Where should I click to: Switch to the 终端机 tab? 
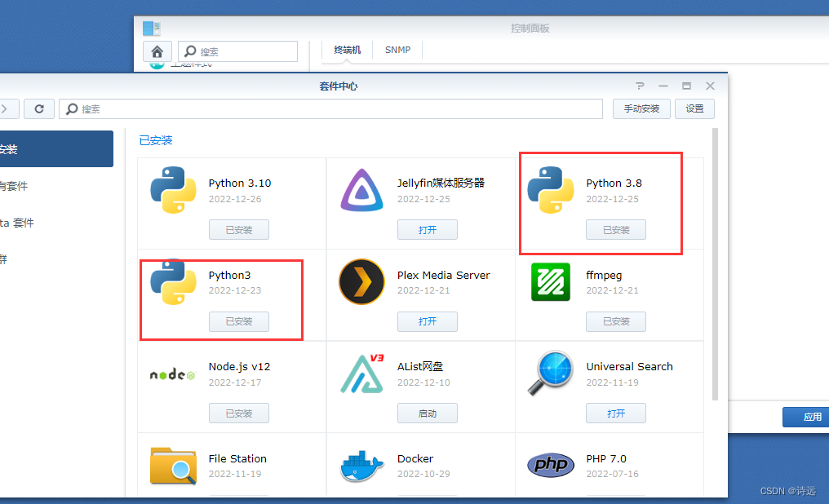(x=347, y=49)
